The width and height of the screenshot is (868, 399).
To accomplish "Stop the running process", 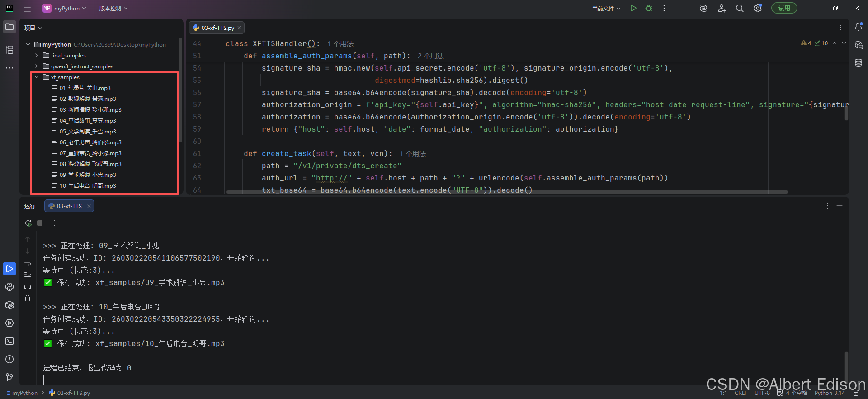I will coord(40,223).
